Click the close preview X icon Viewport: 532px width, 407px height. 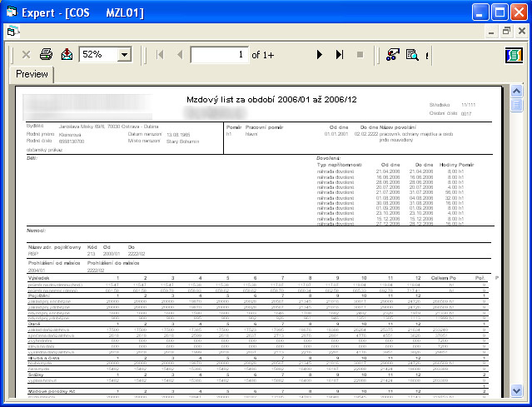26,55
